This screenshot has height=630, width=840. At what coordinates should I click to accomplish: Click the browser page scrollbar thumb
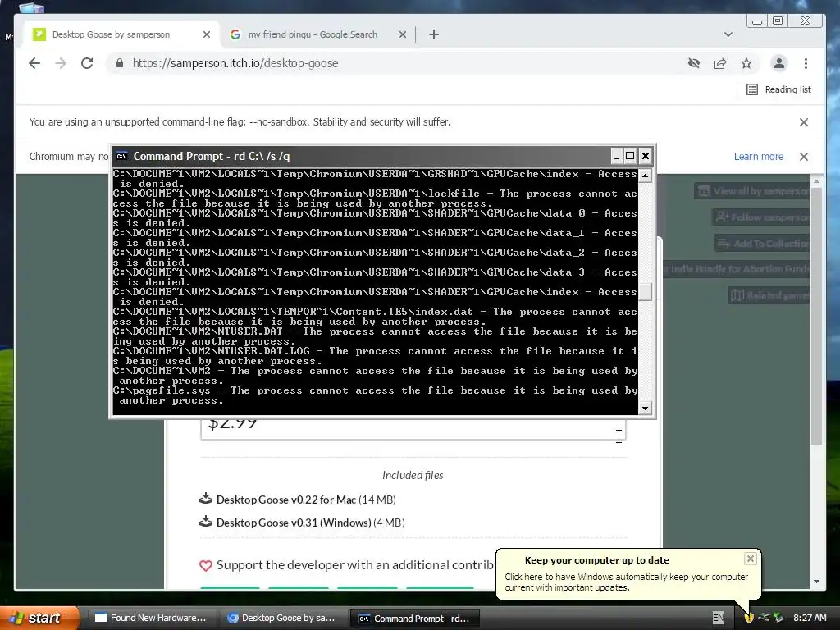click(x=816, y=316)
